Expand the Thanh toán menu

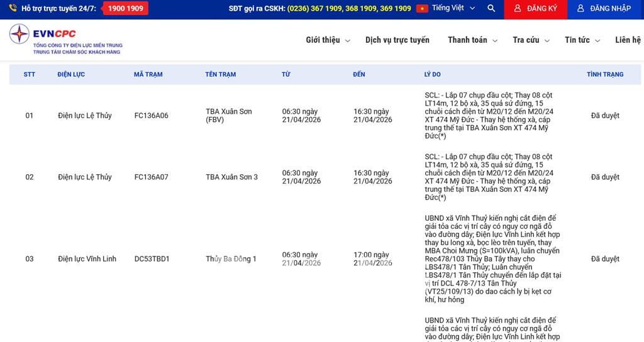coord(472,40)
